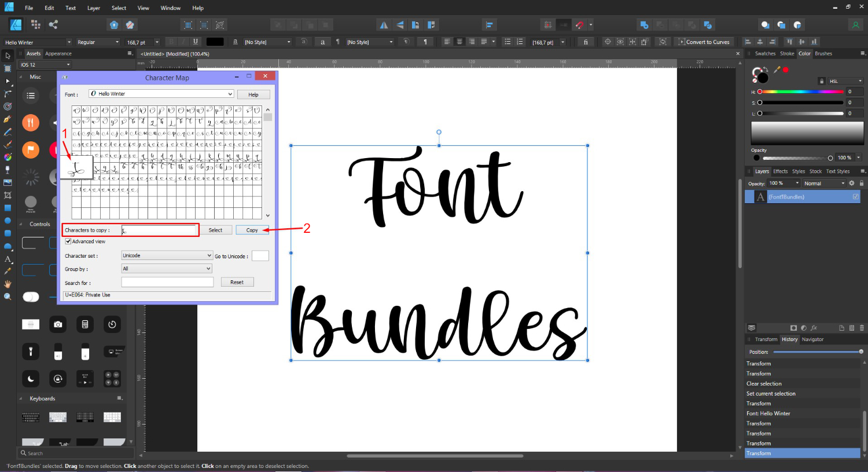Open the account person icon

tap(855, 25)
